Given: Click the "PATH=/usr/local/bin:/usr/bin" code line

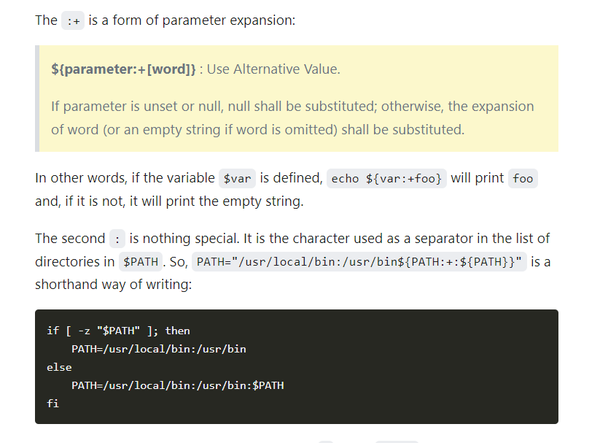Looking at the screenshot, I should [159, 349].
